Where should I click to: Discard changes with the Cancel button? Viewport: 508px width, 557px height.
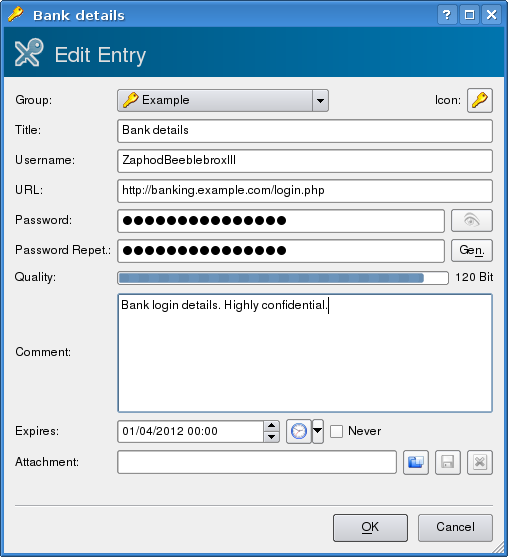pyautogui.click(x=455, y=528)
